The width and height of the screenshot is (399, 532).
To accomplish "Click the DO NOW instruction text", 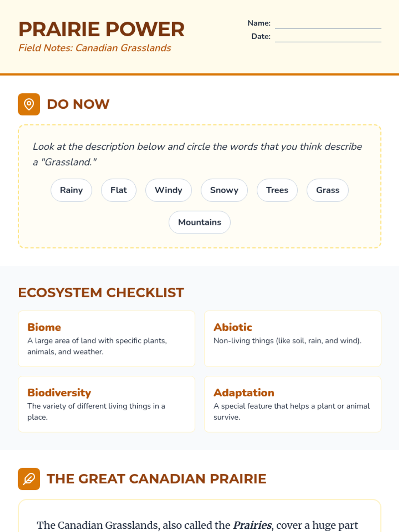I will pyautogui.click(x=198, y=154).
